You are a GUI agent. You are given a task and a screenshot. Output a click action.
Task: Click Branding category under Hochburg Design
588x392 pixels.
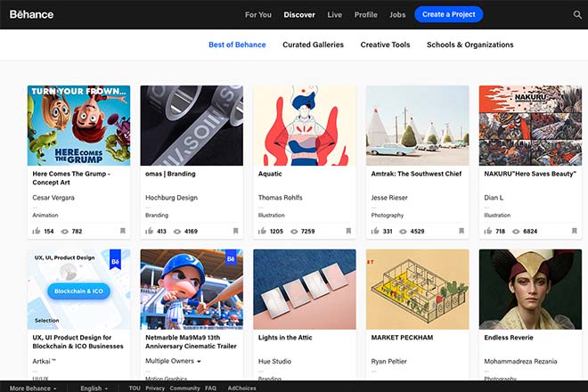click(x=157, y=216)
